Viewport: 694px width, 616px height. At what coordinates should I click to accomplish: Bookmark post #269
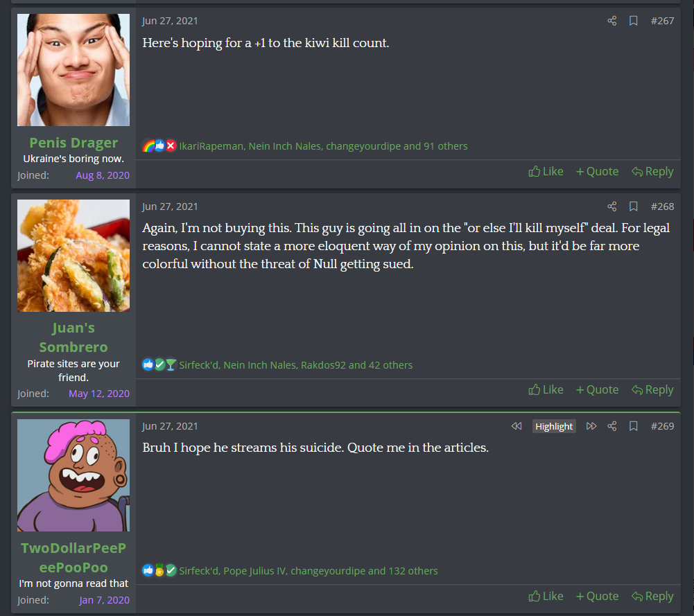point(634,426)
